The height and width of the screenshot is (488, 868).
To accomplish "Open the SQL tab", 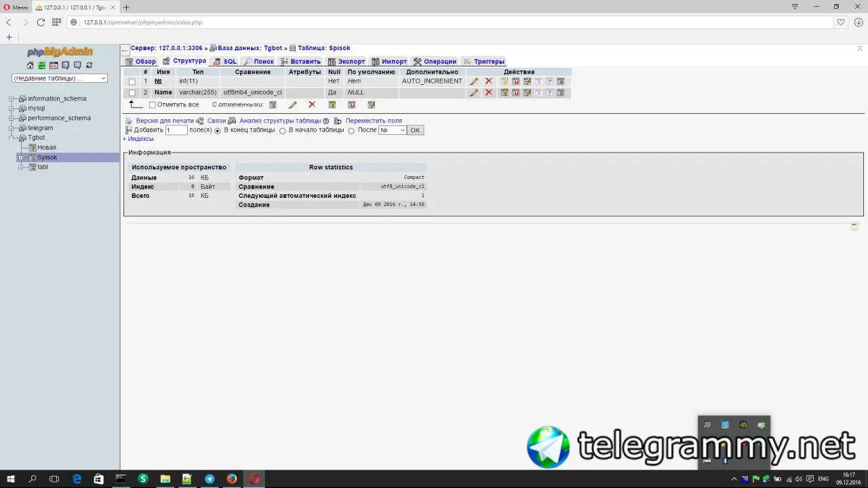I will pos(224,62).
